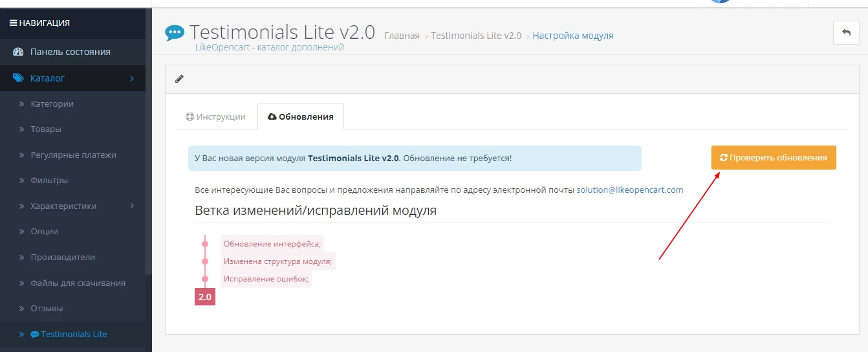Image resolution: width=868 pixels, height=352 pixels.
Task: Open LikeOpencart - каталог дополнений link
Action: [269, 47]
